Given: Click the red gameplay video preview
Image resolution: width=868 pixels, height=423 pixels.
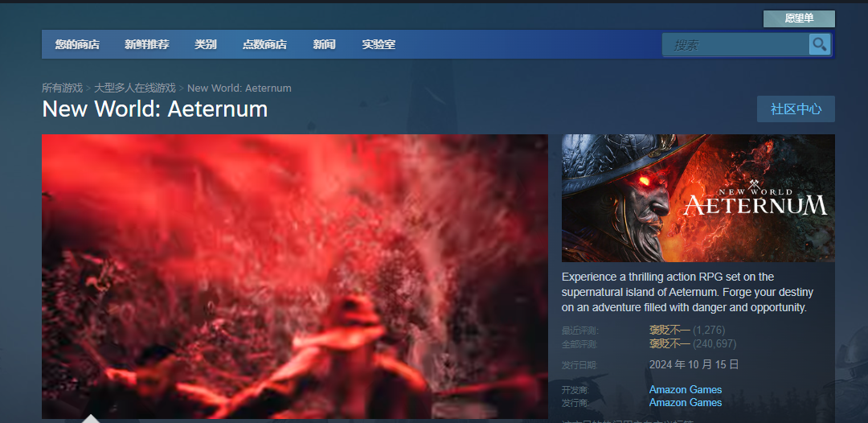Looking at the screenshot, I should pyautogui.click(x=294, y=277).
